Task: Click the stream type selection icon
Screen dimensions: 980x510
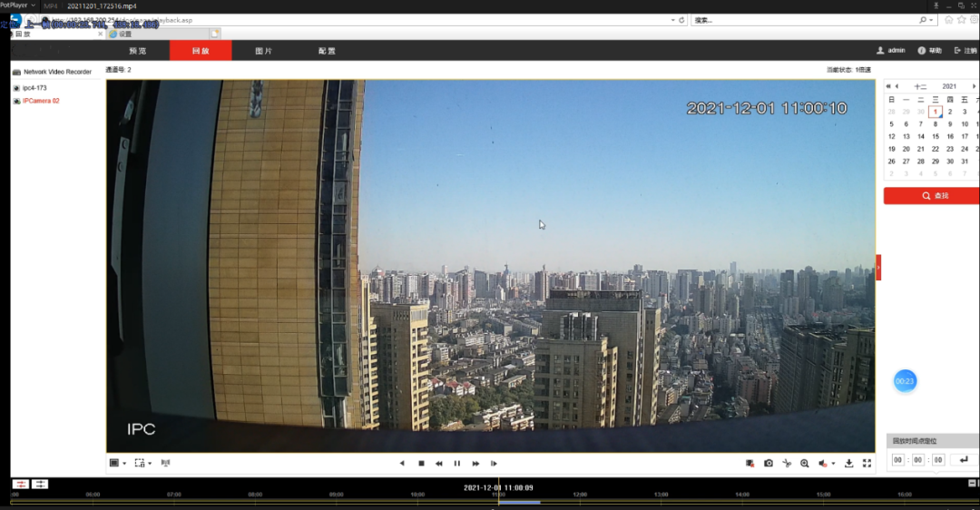Action: pyautogui.click(x=140, y=463)
